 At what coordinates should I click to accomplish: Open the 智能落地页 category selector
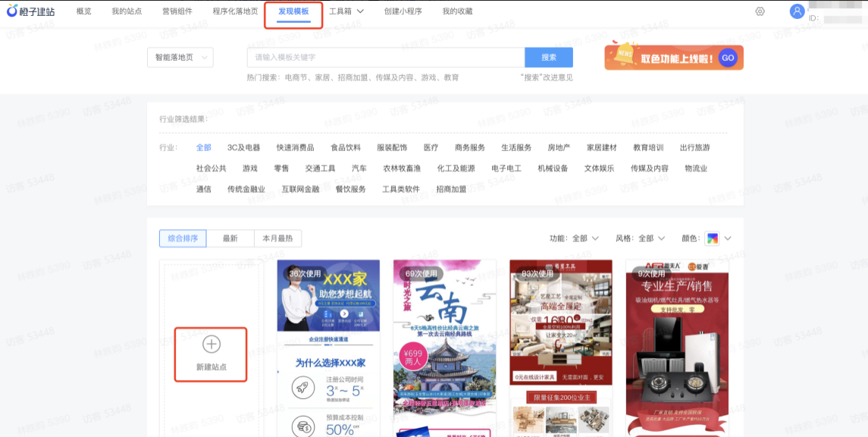pos(180,58)
